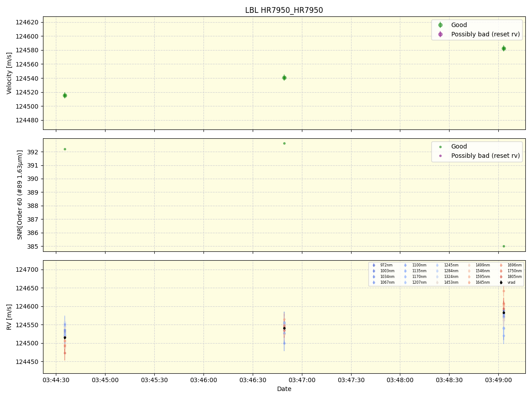Click middle velocity data point near 124540
Image resolution: width=532 pixels, height=399 pixels.
pyautogui.click(x=284, y=78)
